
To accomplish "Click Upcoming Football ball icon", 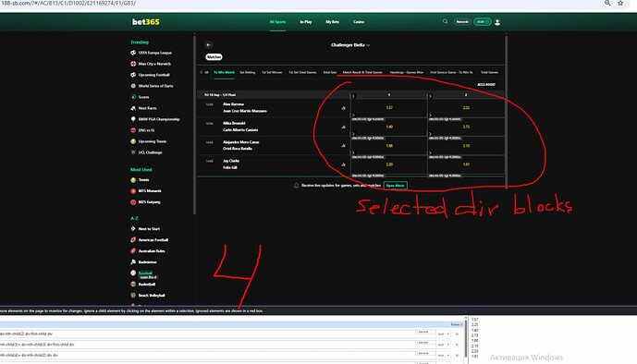I will [x=133, y=75].
